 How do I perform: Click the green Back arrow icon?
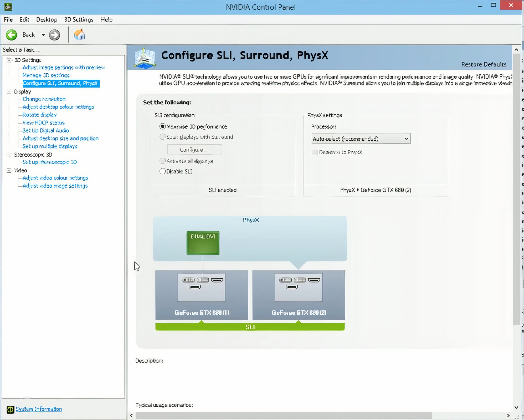pyautogui.click(x=11, y=35)
